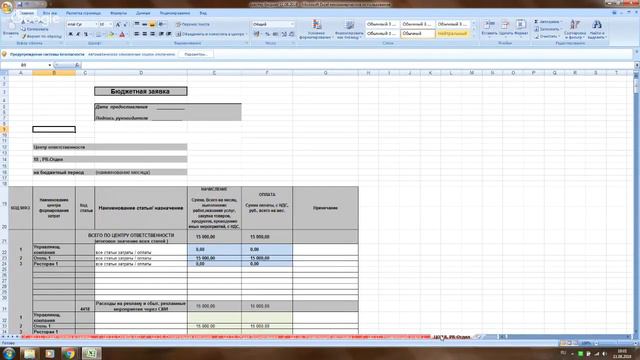Open Chrome from the taskbar
The image size is (640, 360).
pos(69,353)
